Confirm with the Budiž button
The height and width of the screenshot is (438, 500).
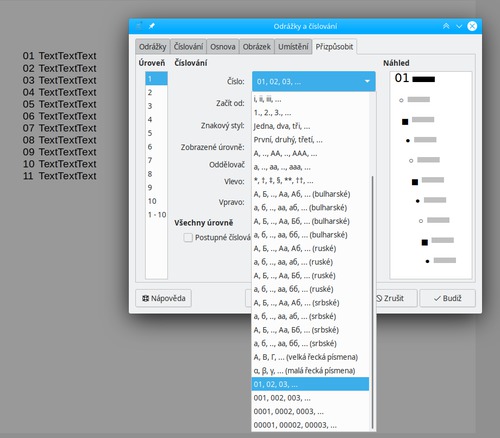tap(447, 298)
